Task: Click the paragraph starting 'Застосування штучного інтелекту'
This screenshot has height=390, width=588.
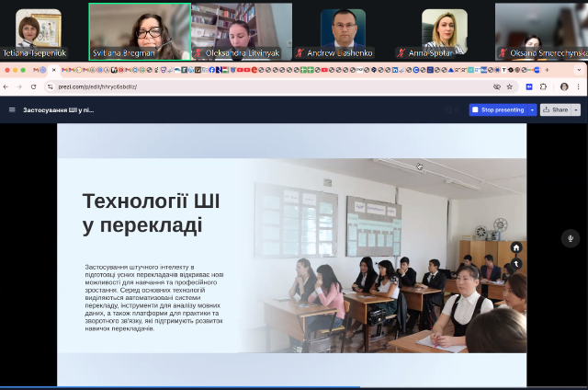Action: (154, 298)
